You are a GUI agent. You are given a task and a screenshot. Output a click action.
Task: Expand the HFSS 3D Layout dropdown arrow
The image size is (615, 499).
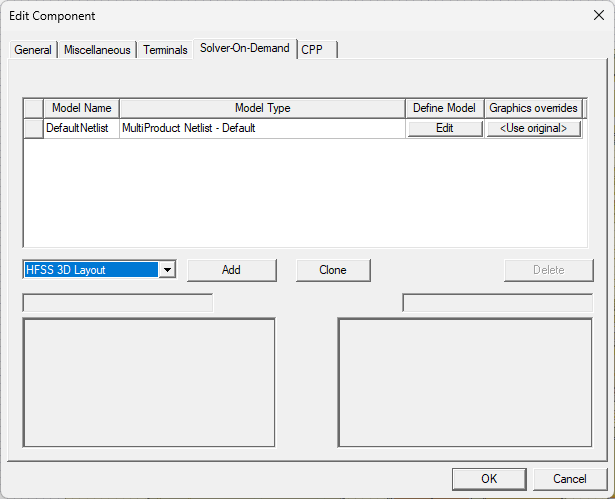coord(167,270)
